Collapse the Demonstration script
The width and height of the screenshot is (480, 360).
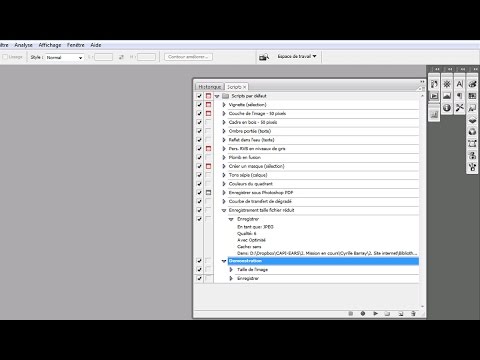click(x=224, y=261)
